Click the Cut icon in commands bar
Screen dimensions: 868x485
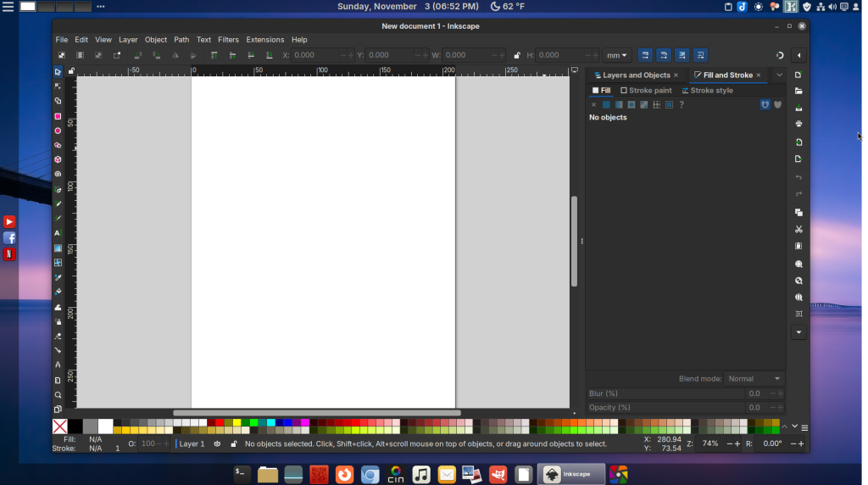pos(798,230)
